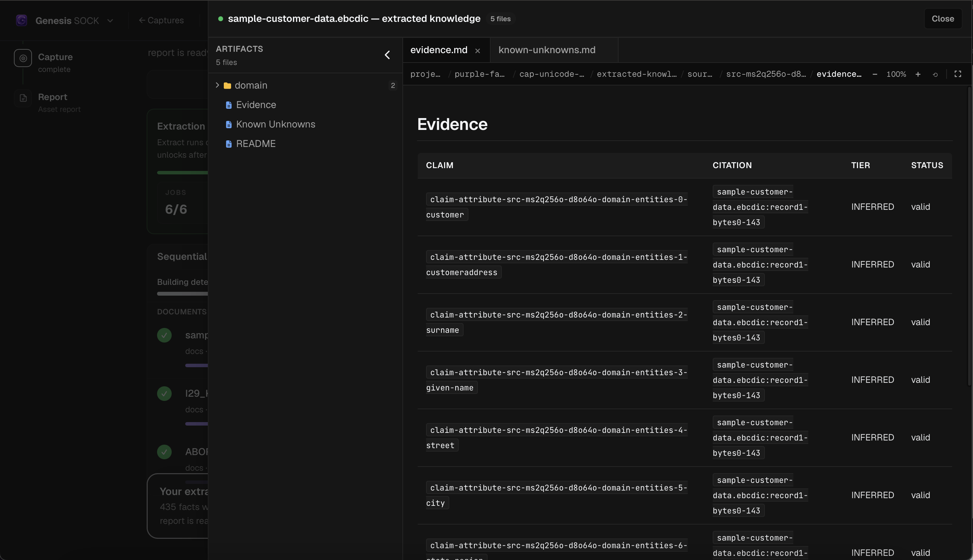Click valid status in the street row
This screenshot has height=560, width=973.
(x=920, y=438)
